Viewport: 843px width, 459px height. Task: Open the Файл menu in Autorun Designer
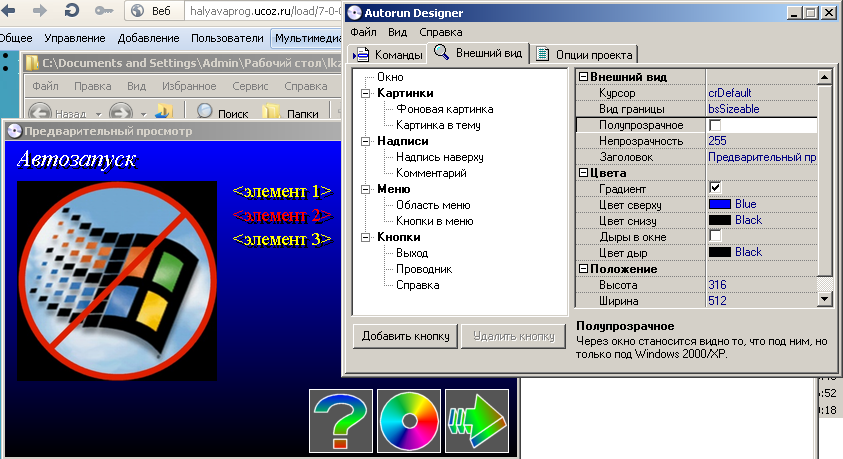[x=363, y=32]
